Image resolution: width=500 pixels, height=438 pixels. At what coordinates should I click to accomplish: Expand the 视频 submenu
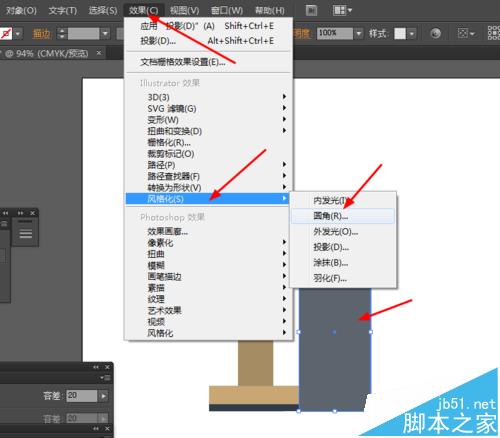coord(207,322)
